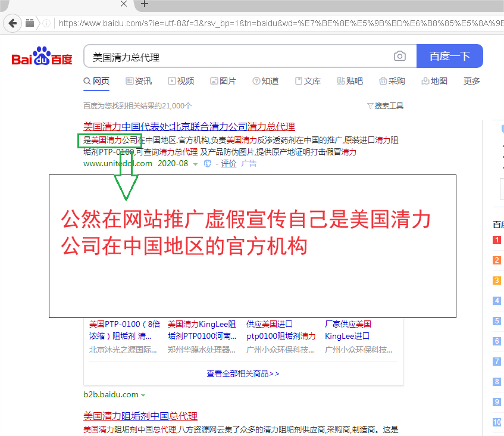Click hot list rank 1 badge
The width and height of the screenshot is (504, 436).
tap(497, 240)
